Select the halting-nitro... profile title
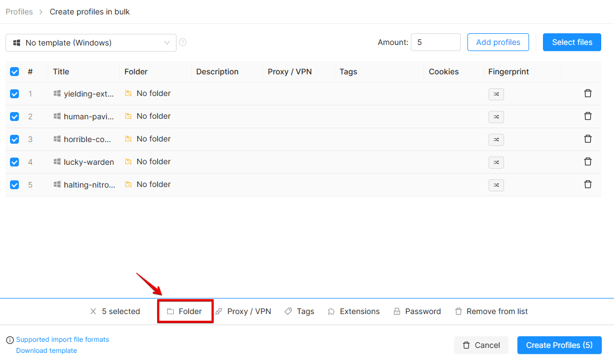 90,185
